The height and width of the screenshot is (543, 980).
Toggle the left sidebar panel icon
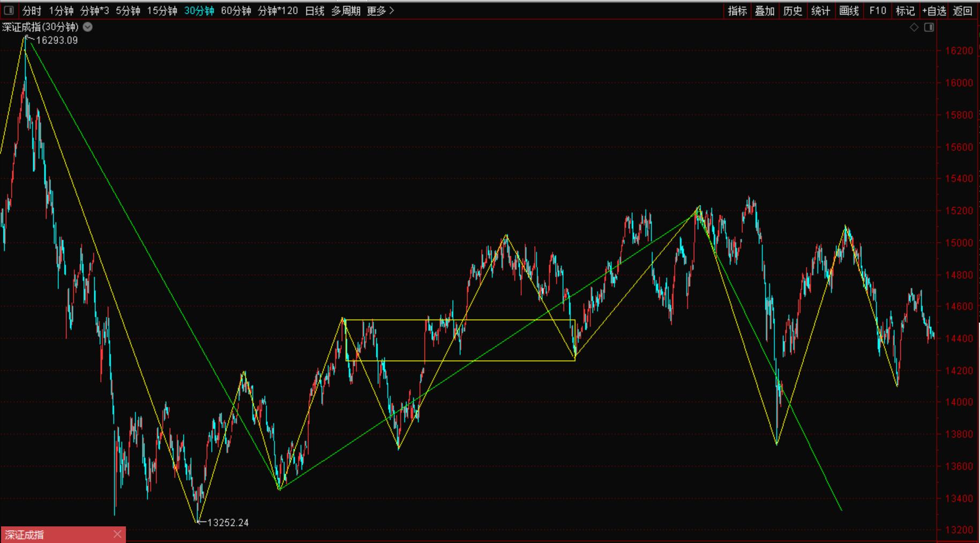9,10
